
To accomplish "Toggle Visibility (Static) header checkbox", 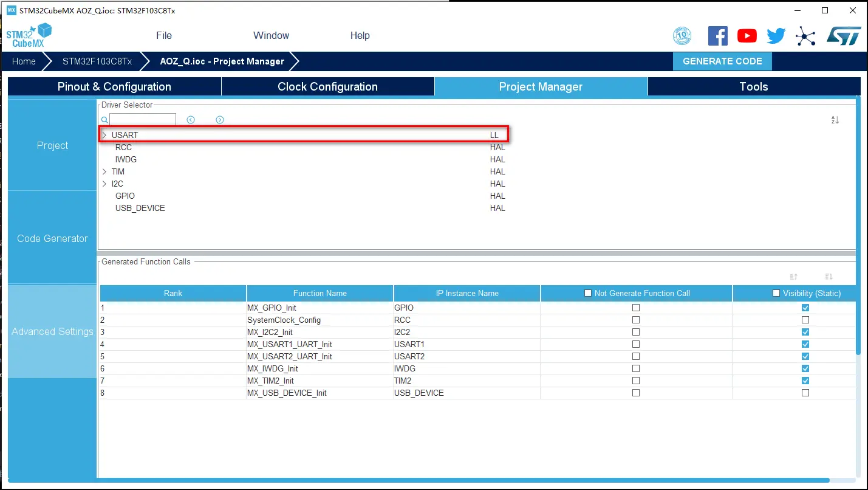I will point(776,293).
